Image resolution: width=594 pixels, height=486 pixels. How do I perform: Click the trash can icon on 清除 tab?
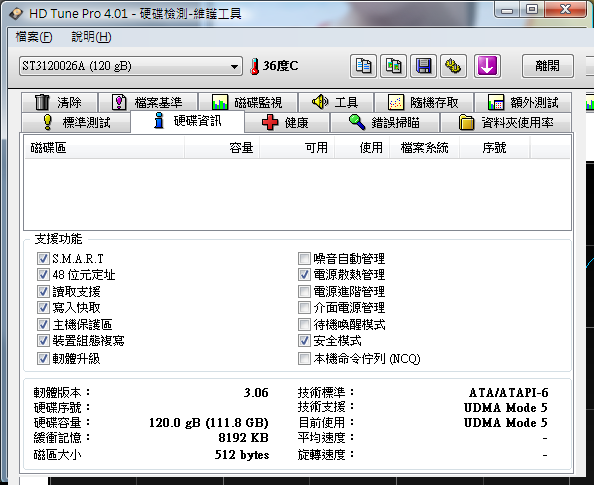[42, 102]
